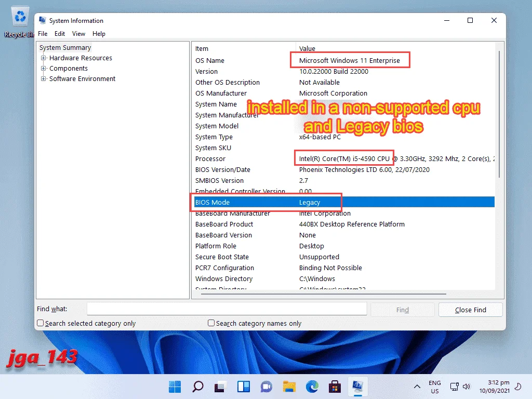The image size is (532, 399).
Task: Select Platform Role row
Action: (x=343, y=246)
